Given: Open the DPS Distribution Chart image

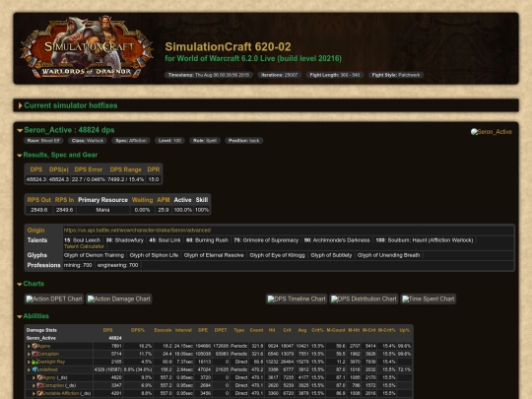Looking at the screenshot, I should 364,299.
